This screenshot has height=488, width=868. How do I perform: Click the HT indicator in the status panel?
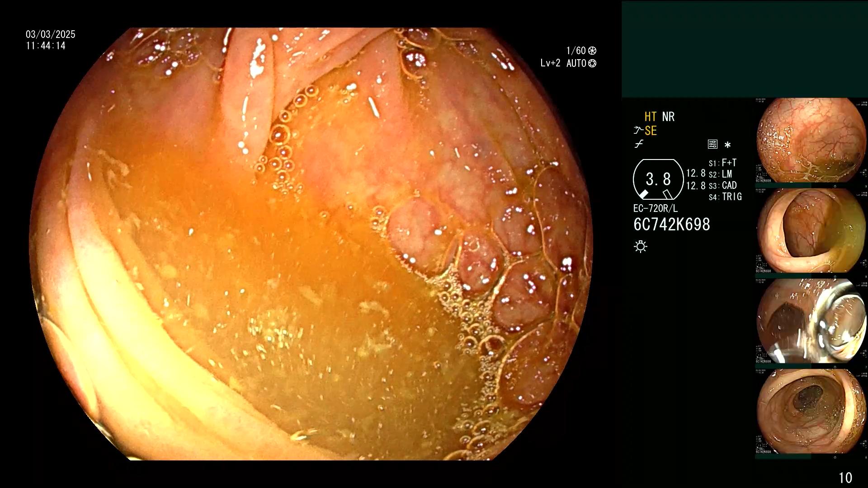click(650, 117)
